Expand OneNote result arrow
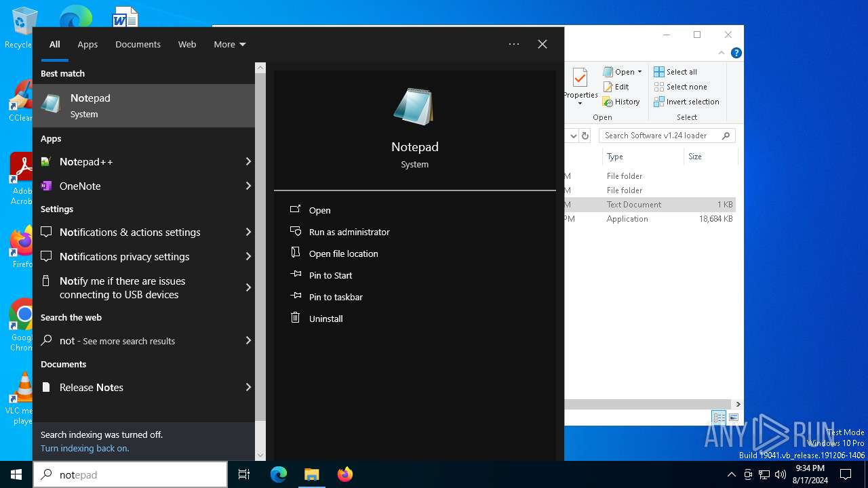Screen dimensions: 868x488 pos(248,186)
